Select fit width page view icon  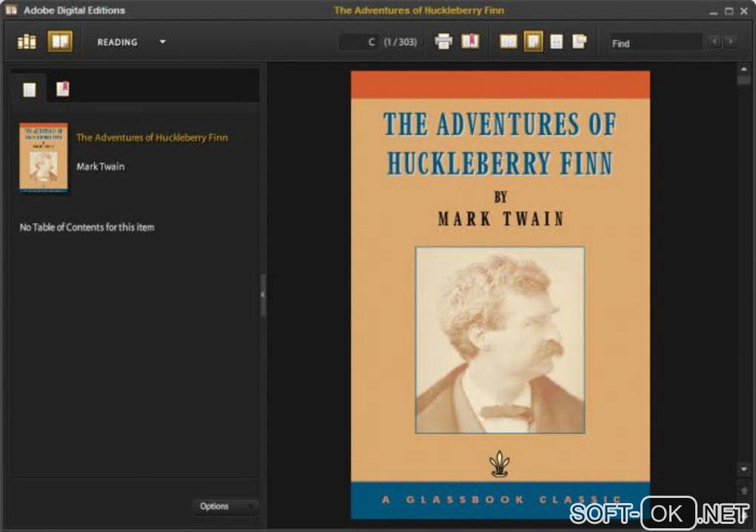[557, 42]
